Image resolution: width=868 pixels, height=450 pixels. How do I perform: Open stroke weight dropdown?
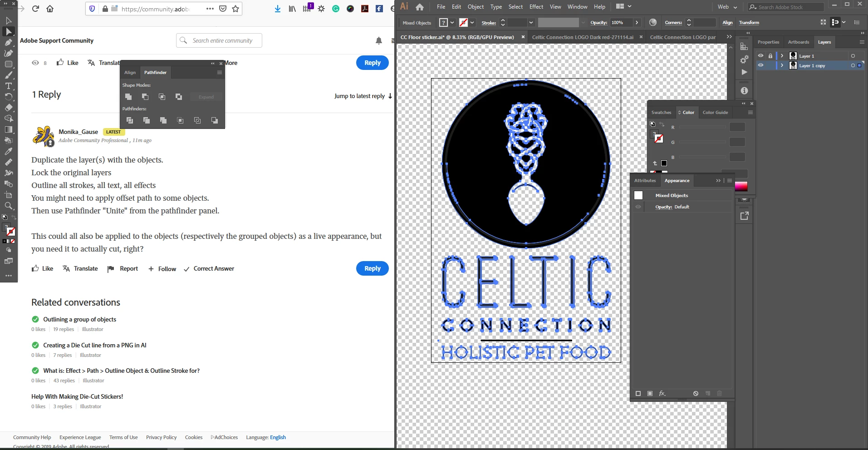click(x=530, y=22)
